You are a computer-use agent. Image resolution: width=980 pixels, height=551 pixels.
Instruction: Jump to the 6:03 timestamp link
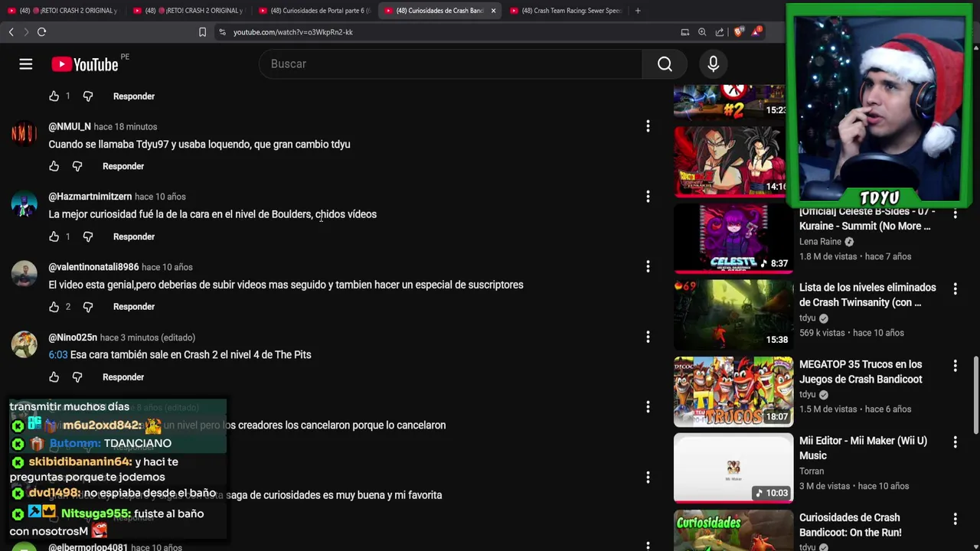(58, 355)
